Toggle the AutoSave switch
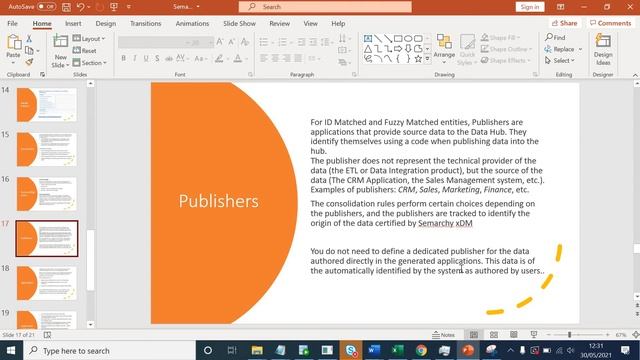Screen dimensions: 640x360 coord(46,7)
